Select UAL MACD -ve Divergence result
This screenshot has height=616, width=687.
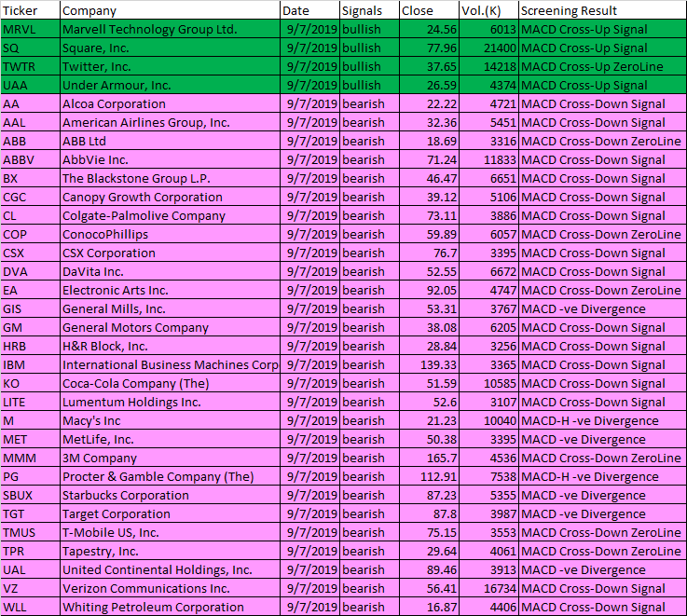coord(602,569)
